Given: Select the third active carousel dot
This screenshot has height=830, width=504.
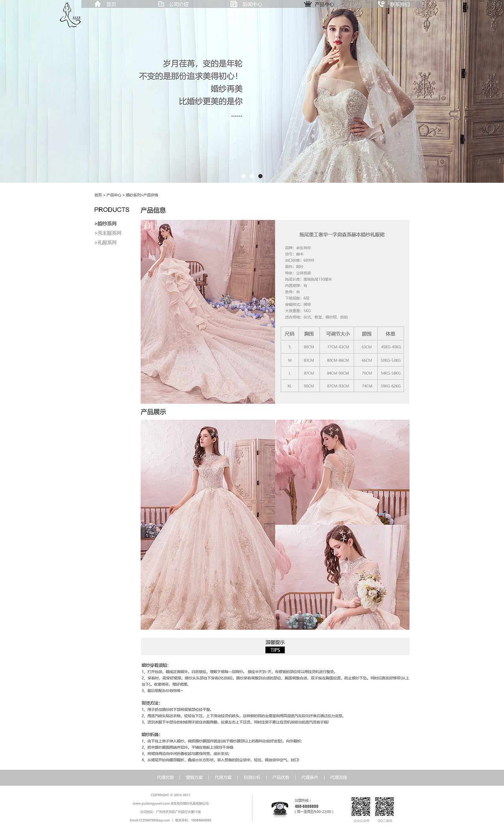Looking at the screenshot, I should click(x=260, y=176).
